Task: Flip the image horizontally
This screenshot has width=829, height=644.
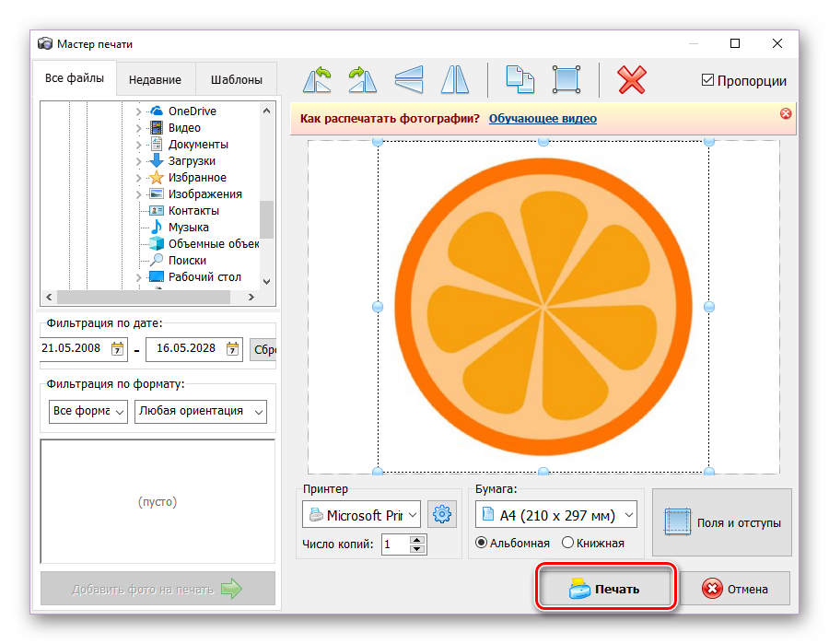Action: pyautogui.click(x=454, y=79)
